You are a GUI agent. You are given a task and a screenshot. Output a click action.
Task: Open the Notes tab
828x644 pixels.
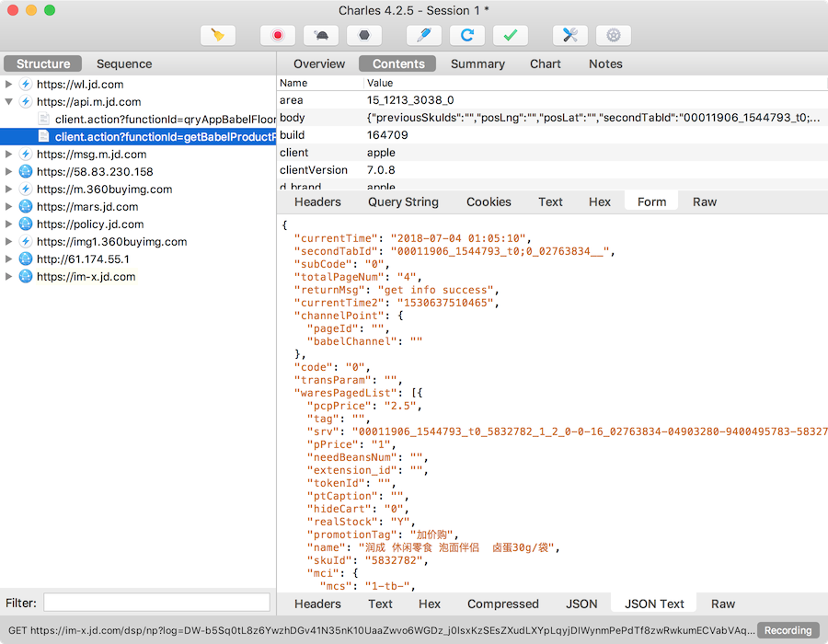[x=605, y=63]
